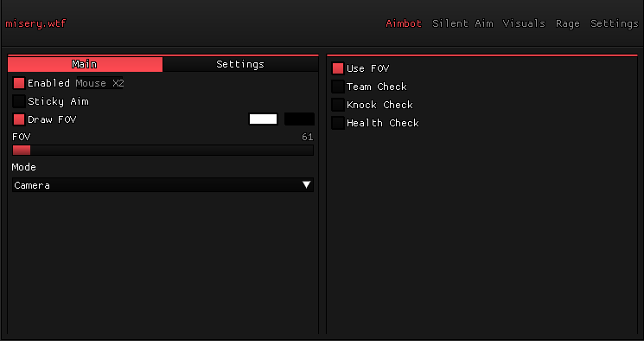
Task: Open the Aimbot top navigation tab
Action: (404, 23)
